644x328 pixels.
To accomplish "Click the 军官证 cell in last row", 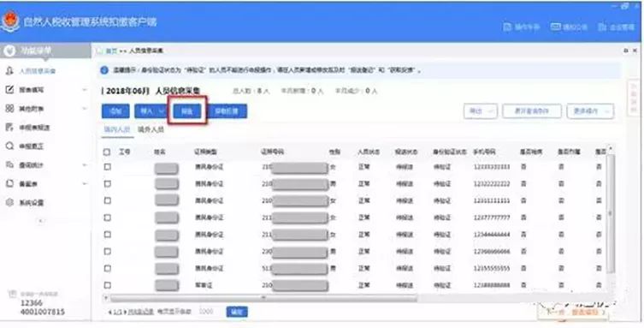I will tap(204, 285).
